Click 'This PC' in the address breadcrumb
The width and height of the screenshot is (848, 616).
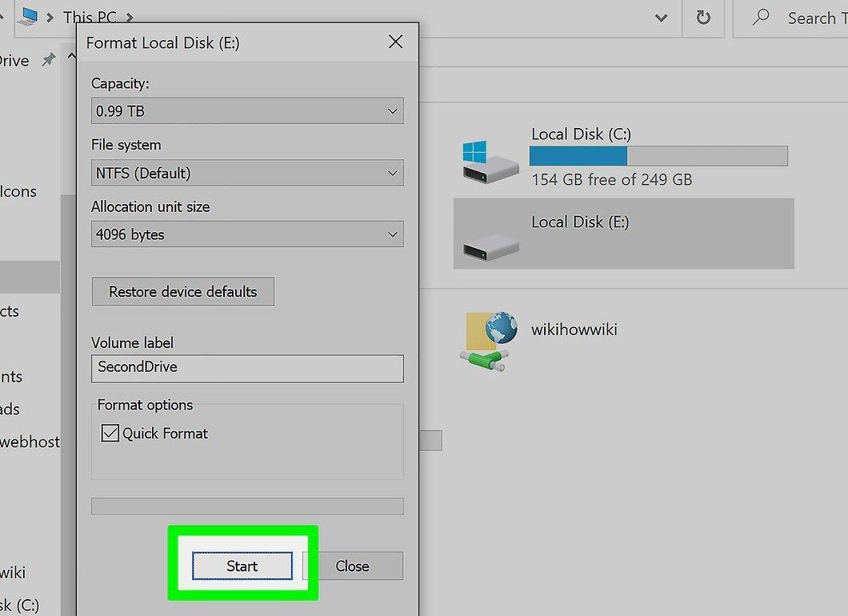pos(90,18)
